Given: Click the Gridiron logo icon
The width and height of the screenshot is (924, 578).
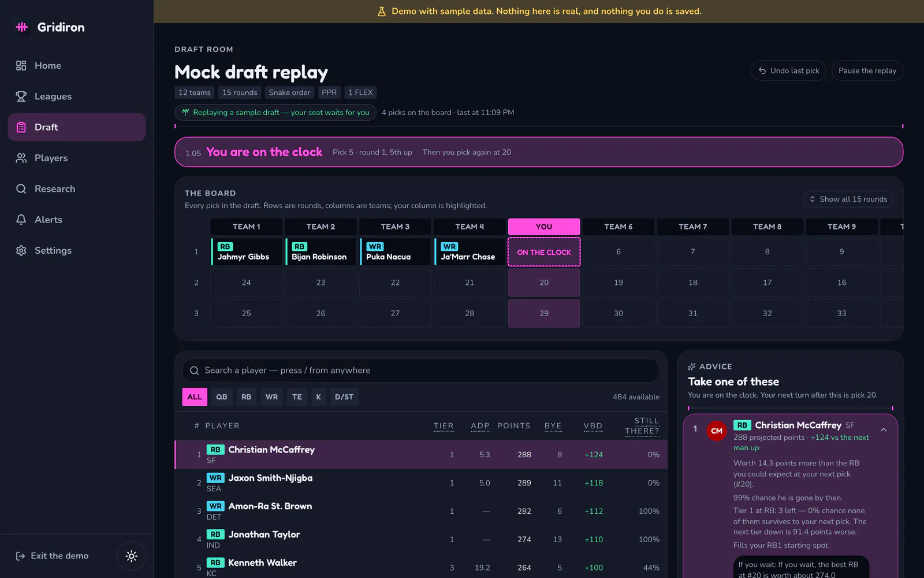Looking at the screenshot, I should pyautogui.click(x=22, y=27).
